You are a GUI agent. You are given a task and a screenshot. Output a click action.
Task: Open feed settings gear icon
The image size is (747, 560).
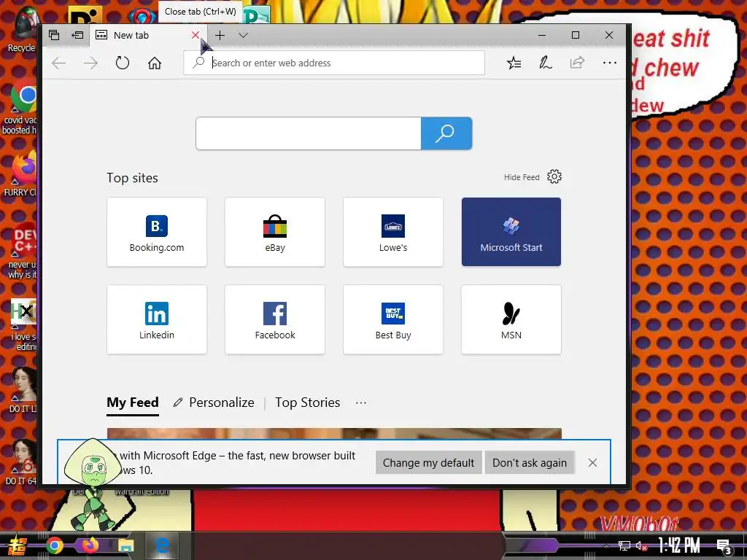(554, 176)
